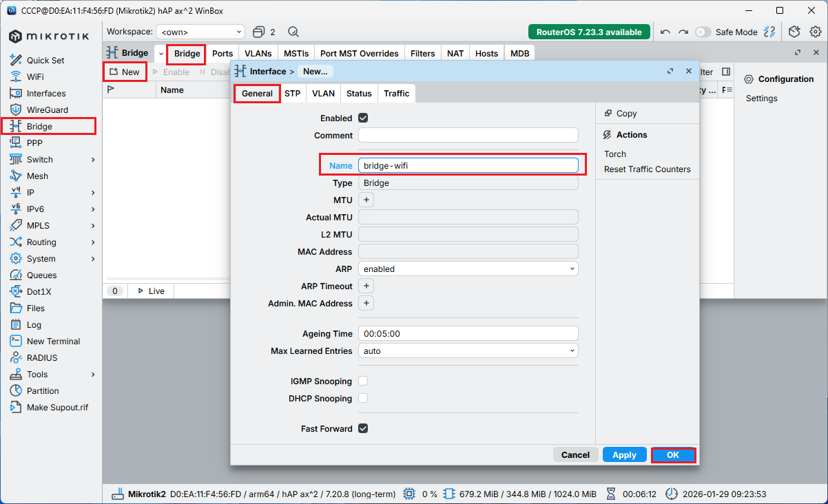Click the Ageing Time field

(x=468, y=334)
